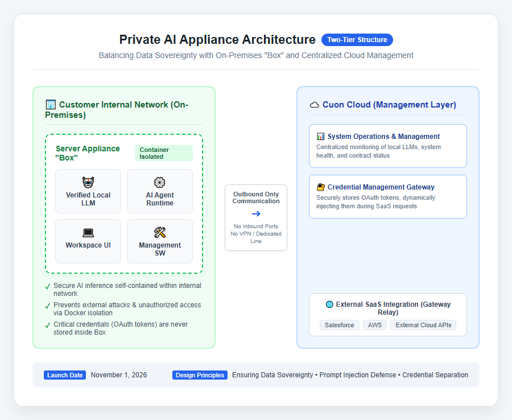Click the tools icon above Management SW

(160, 233)
